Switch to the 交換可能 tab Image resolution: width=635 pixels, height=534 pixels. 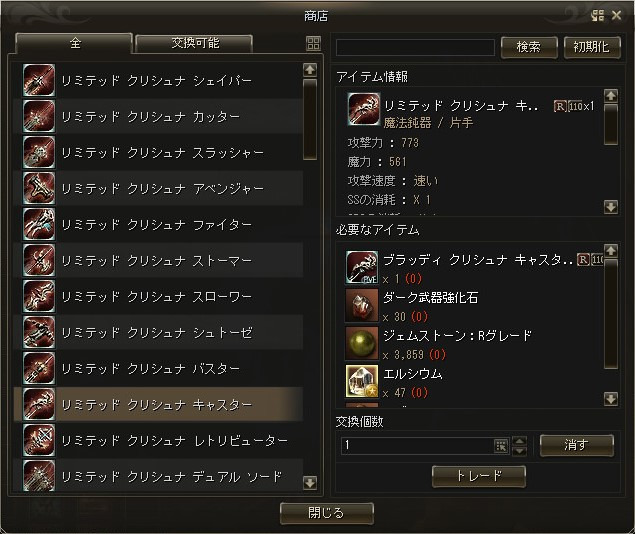pyautogui.click(x=194, y=43)
